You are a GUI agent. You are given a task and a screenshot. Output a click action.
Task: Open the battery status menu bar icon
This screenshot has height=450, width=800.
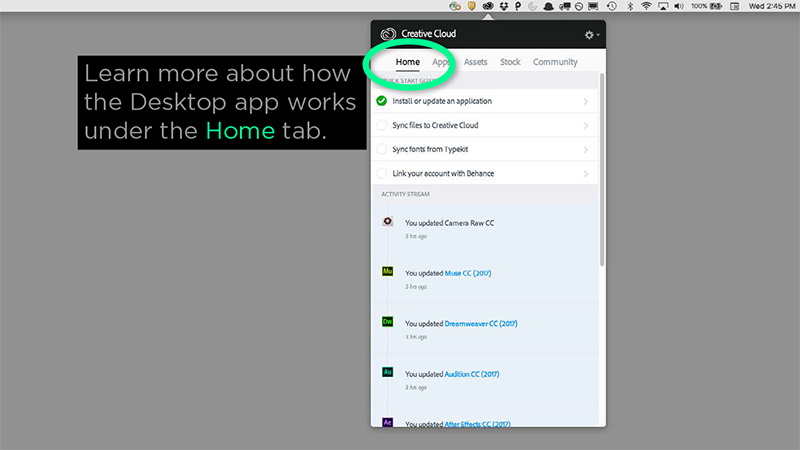click(706, 6)
